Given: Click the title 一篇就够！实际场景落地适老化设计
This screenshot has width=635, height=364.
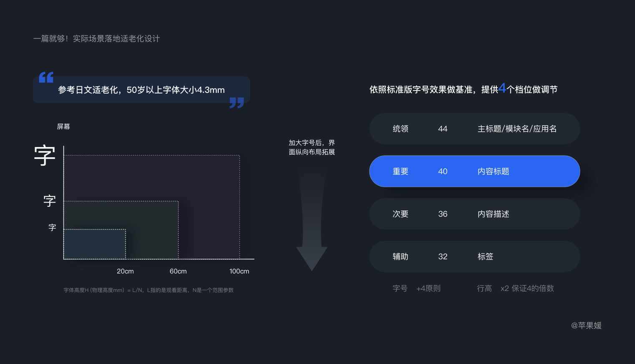Looking at the screenshot, I should [96, 39].
